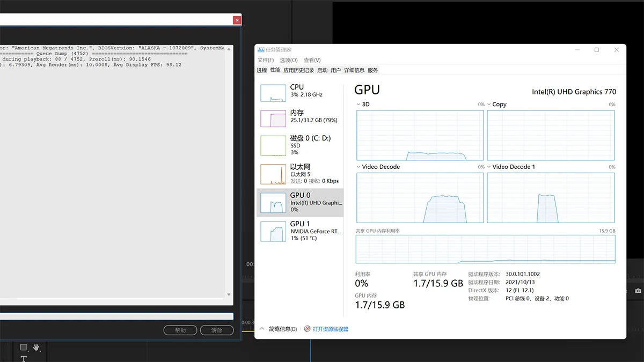This screenshot has width=644, height=362.
Task: Click the 共享 GPU 内存利用率 graph
Action: tap(486, 249)
